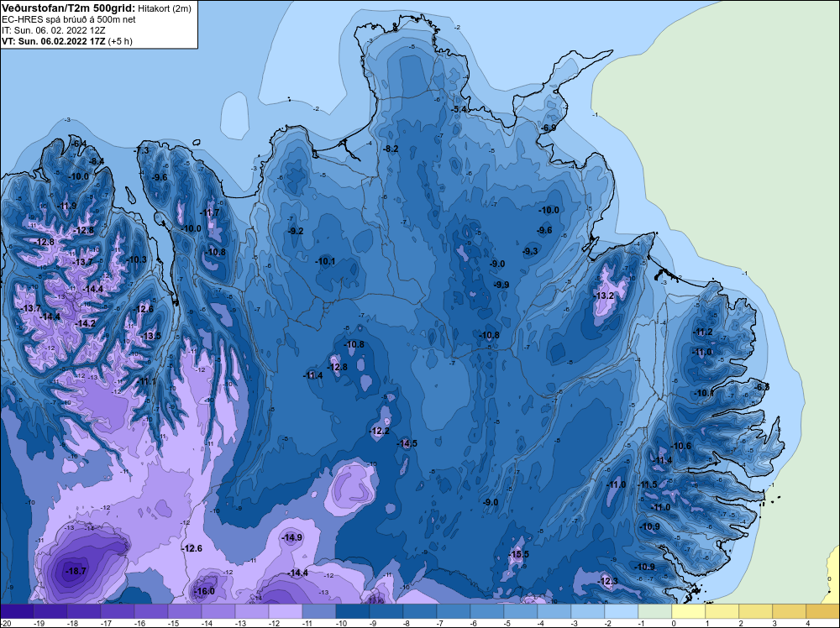Click the -8.4 temperature label
The width and height of the screenshot is (840, 628).
point(96,161)
